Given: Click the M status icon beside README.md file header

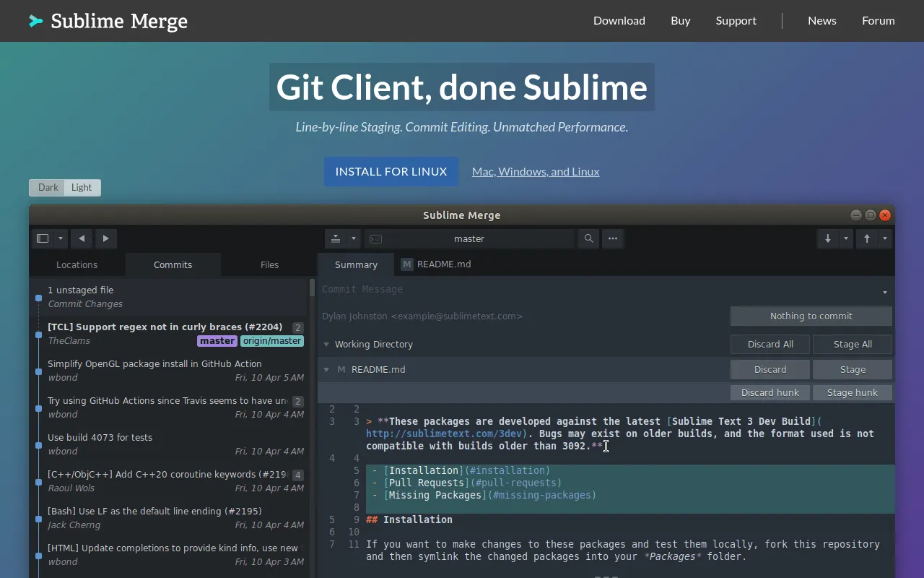Looking at the screenshot, I should (x=341, y=369).
